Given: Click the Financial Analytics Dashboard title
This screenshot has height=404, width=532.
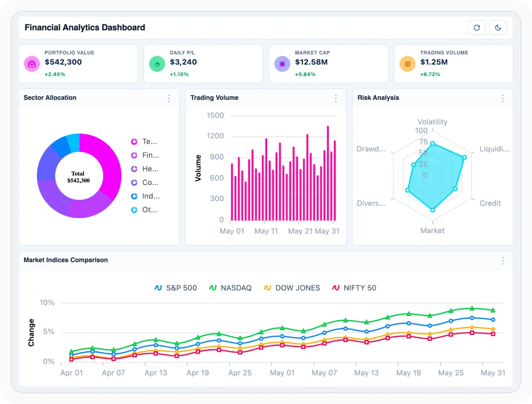Looking at the screenshot, I should (x=85, y=28).
